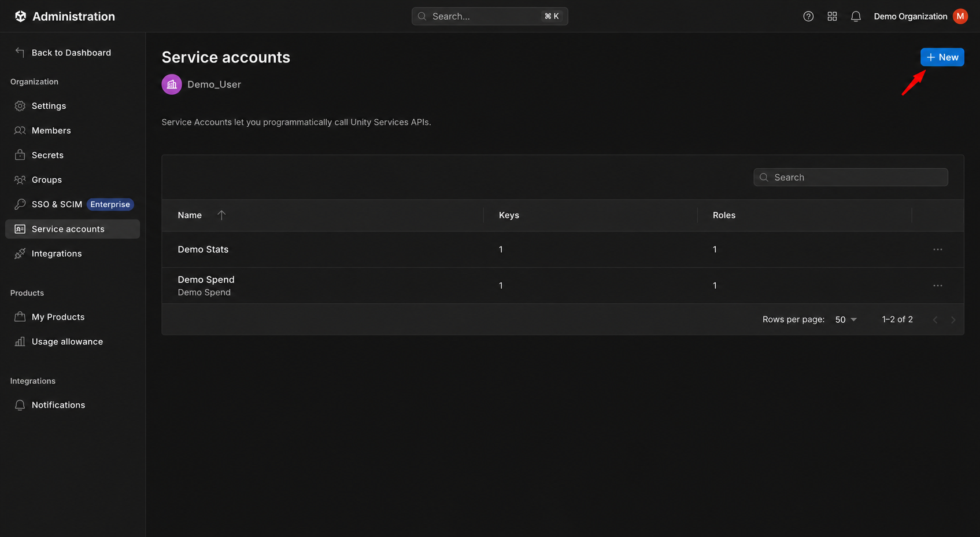Image resolution: width=980 pixels, height=537 pixels.
Task: Go to the previous page arrow
Action: coord(935,319)
